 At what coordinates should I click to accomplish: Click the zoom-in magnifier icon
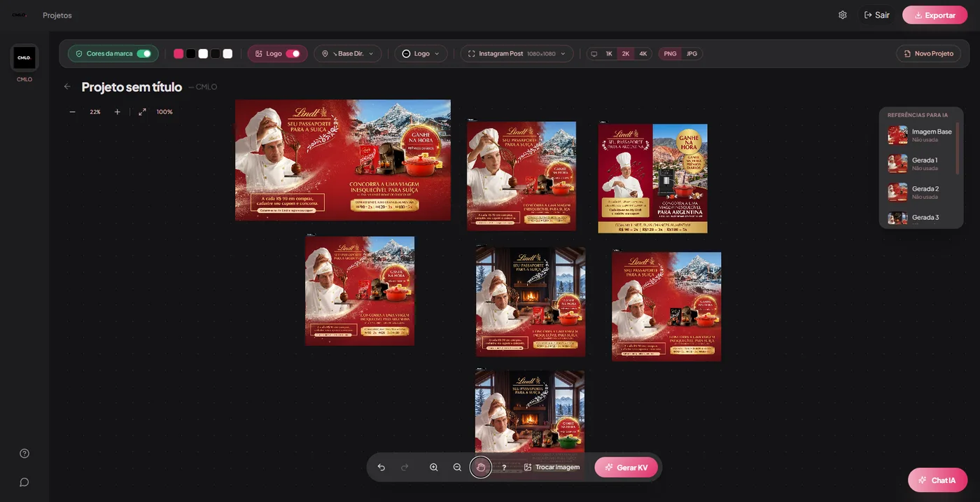[x=434, y=467]
